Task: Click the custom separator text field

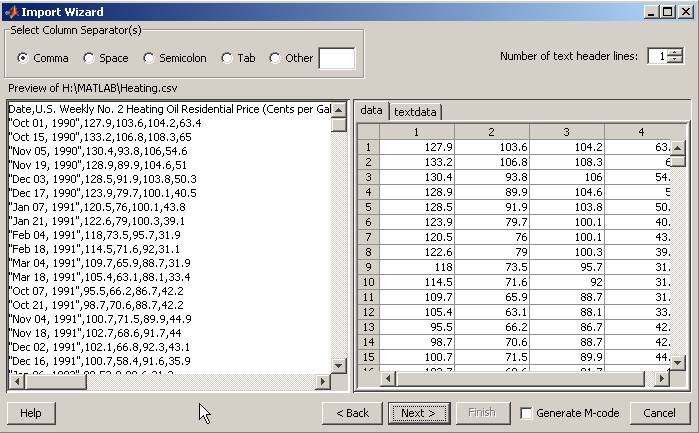Action: click(x=336, y=58)
